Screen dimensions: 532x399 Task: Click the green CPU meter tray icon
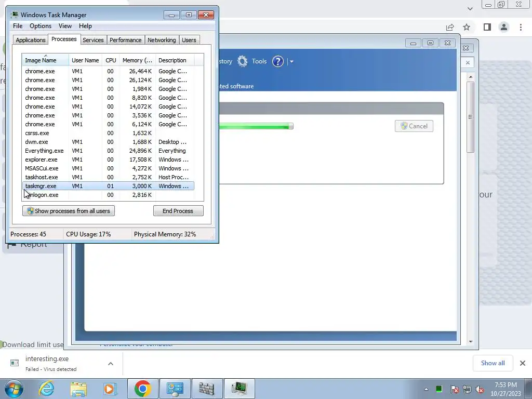(438, 389)
